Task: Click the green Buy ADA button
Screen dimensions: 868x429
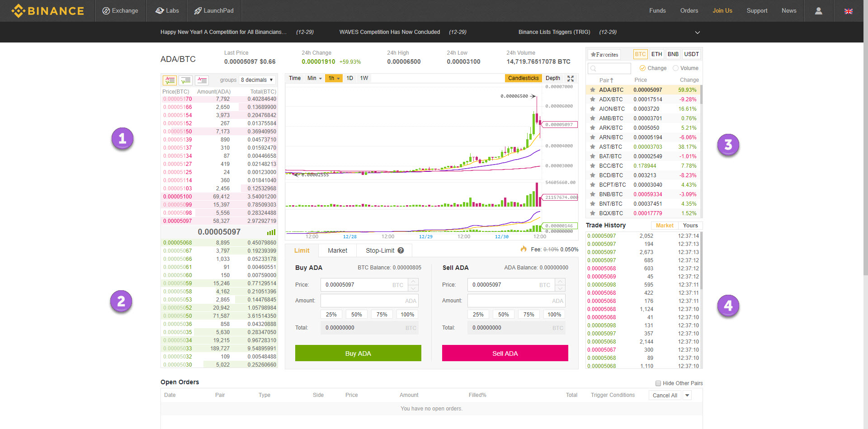Action: [x=358, y=354]
